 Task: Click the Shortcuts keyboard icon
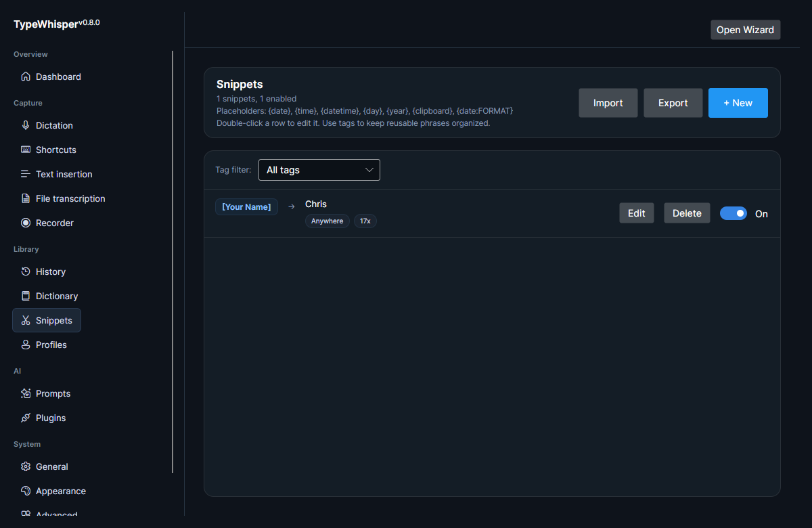(26, 150)
